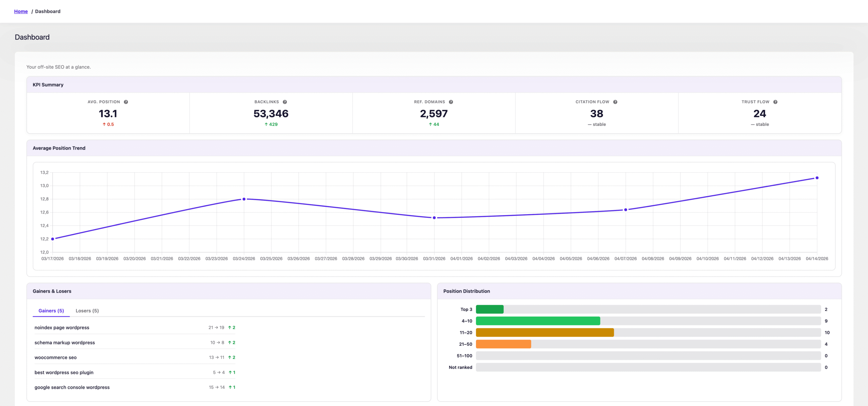Click the 03/24/2026 data point on chart
The image size is (868, 406).
[x=244, y=199]
